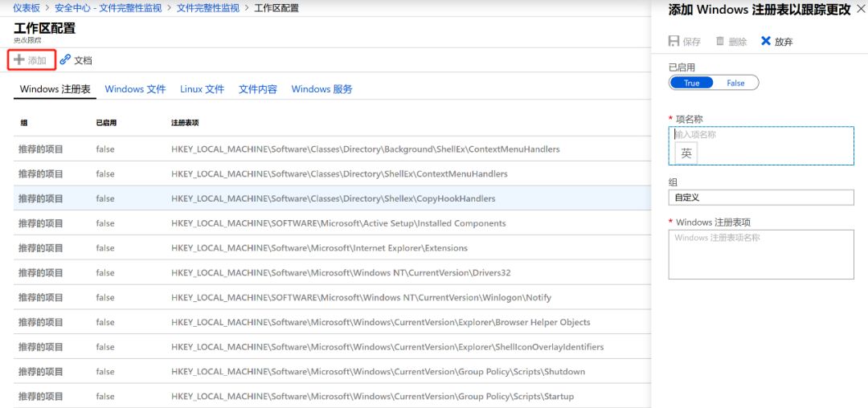
Task: Select the CopyHookHandlers registry row
Action: click(333, 198)
